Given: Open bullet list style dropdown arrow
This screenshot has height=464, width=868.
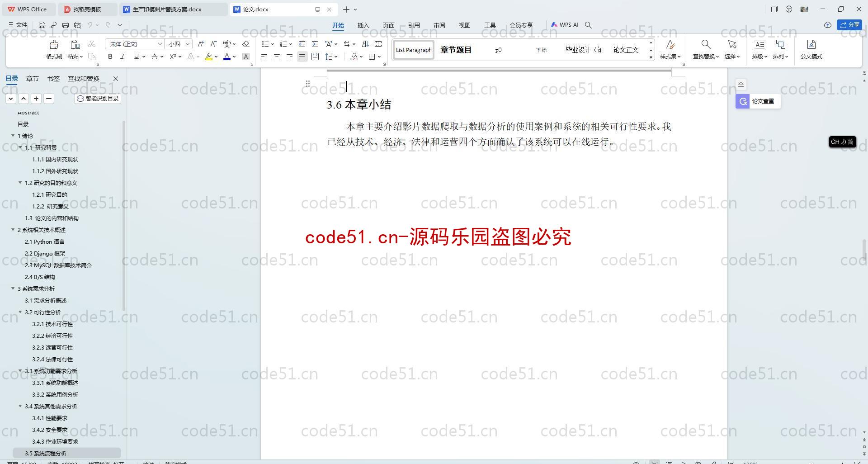Looking at the screenshot, I should (x=273, y=44).
